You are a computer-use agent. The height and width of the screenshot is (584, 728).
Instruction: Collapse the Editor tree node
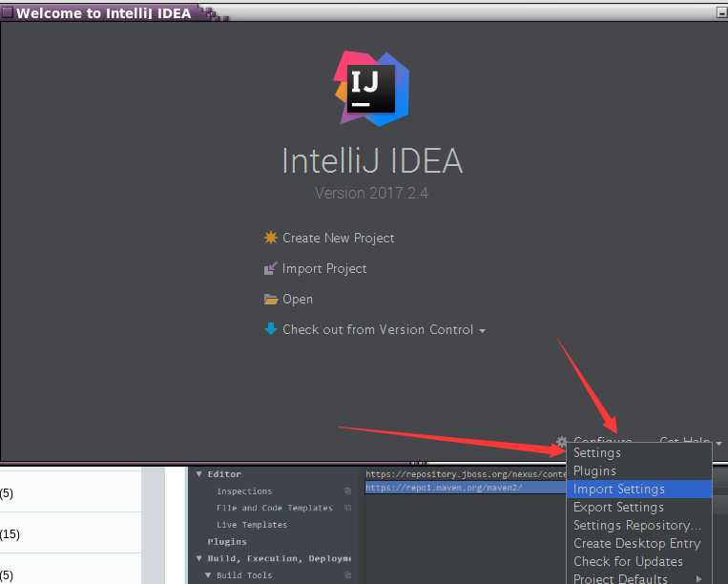198,474
